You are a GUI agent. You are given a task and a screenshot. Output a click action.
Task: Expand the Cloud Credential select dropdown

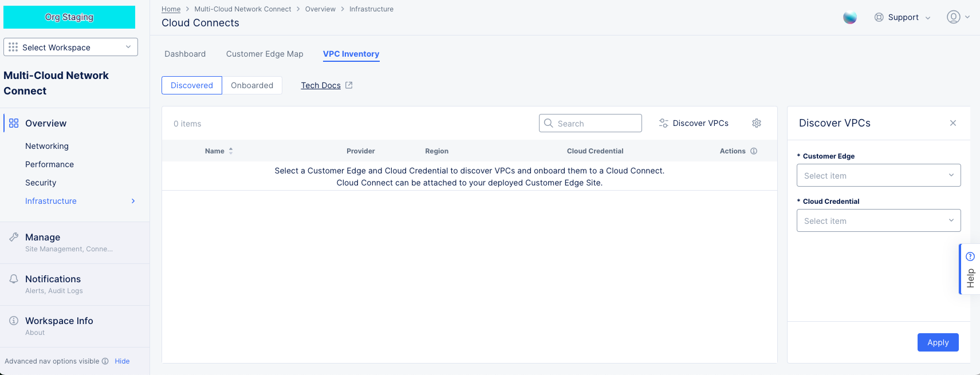pos(878,220)
